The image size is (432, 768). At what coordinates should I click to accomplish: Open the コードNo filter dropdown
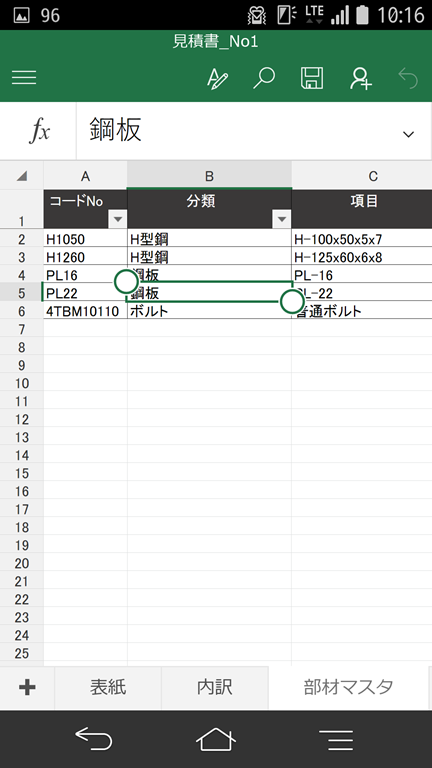tap(118, 219)
